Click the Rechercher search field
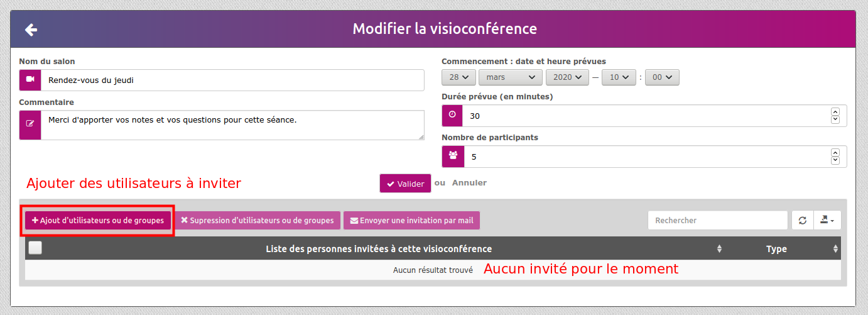 click(x=717, y=221)
